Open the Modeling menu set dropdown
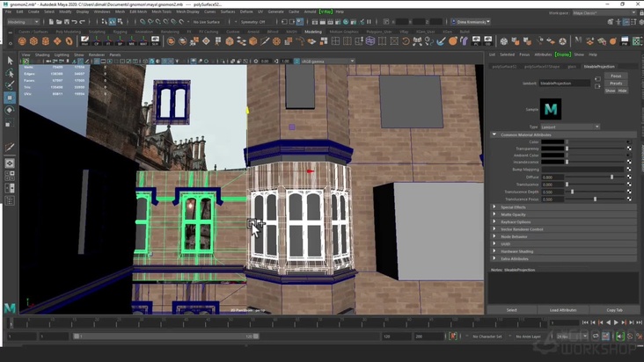Viewport: 644px width, 362px height. pos(23,22)
